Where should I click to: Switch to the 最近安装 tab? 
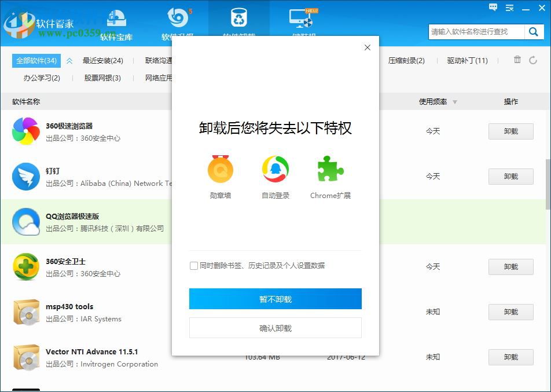[104, 60]
